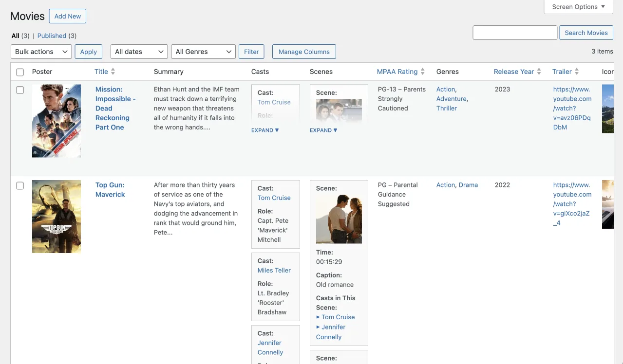The height and width of the screenshot is (364, 623).
Task: Click the Lt. Bradley 'Rooster' Bradshaw role text
Action: coord(273,303)
